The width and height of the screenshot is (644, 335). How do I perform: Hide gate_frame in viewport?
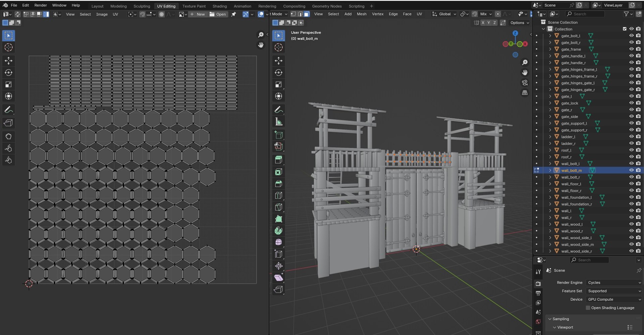click(631, 49)
